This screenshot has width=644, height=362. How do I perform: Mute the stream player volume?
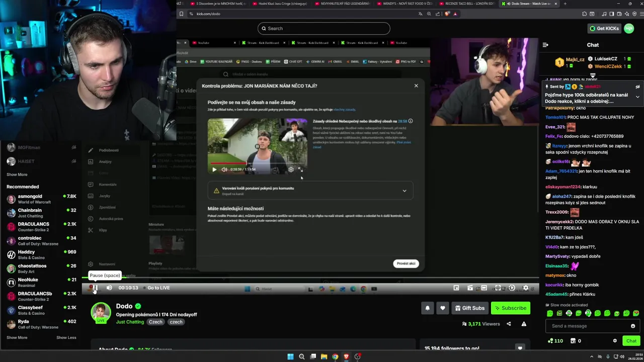coord(109,288)
